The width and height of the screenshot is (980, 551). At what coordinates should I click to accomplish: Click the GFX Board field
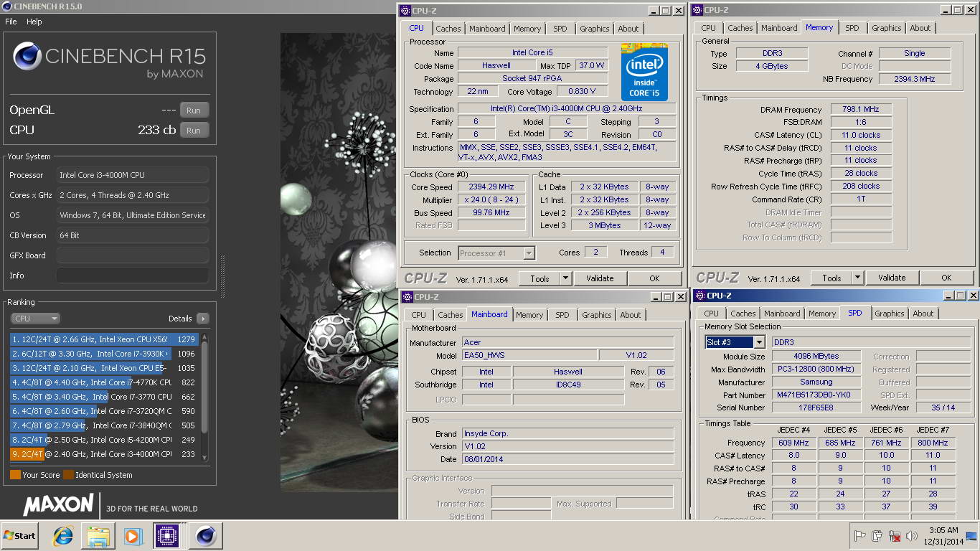[133, 255]
